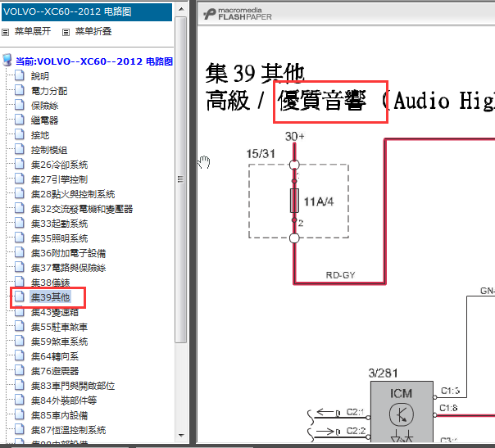Screen dimensions: 495x448
Task: Click the 菜单折叠 collapse menu icon
Action: pyautogui.click(x=66, y=32)
